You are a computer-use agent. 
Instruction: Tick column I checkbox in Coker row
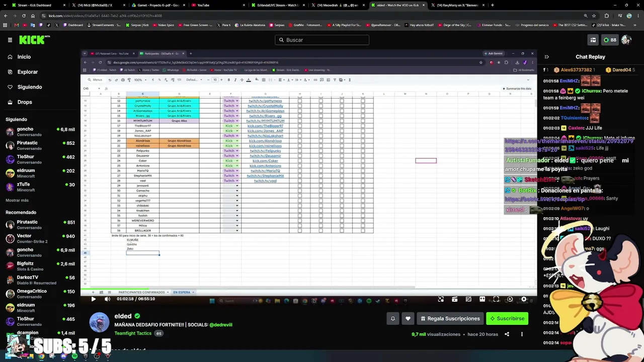point(321,161)
